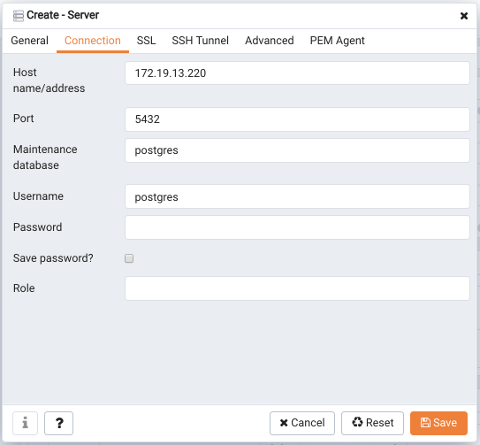Save the new server
The width and height of the screenshot is (480, 445).
[439, 423]
